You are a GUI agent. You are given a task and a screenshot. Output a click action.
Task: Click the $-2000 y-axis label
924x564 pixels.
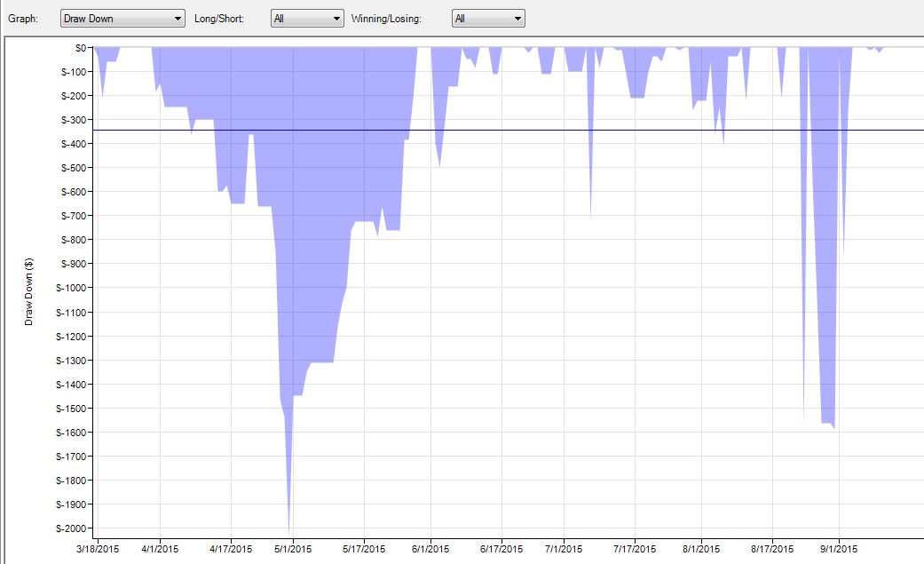pos(71,528)
